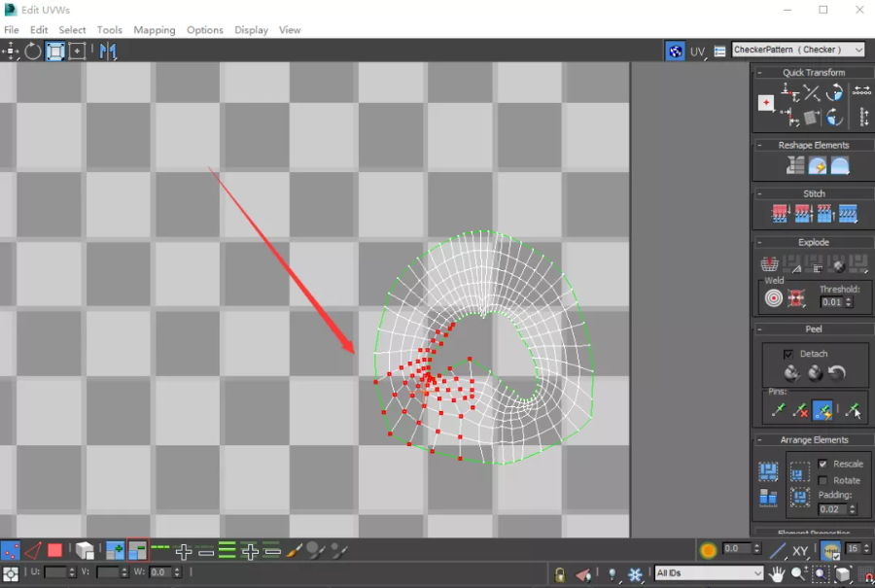
Task: Collapse the Stitch rollout
Action: point(814,193)
